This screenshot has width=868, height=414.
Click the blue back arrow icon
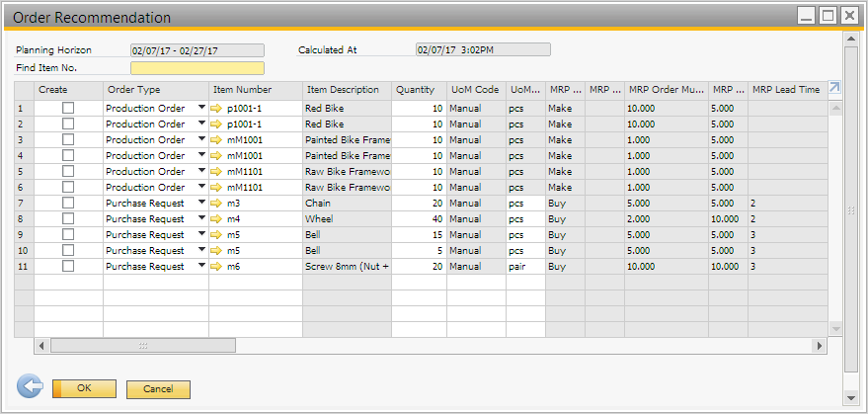pyautogui.click(x=30, y=387)
